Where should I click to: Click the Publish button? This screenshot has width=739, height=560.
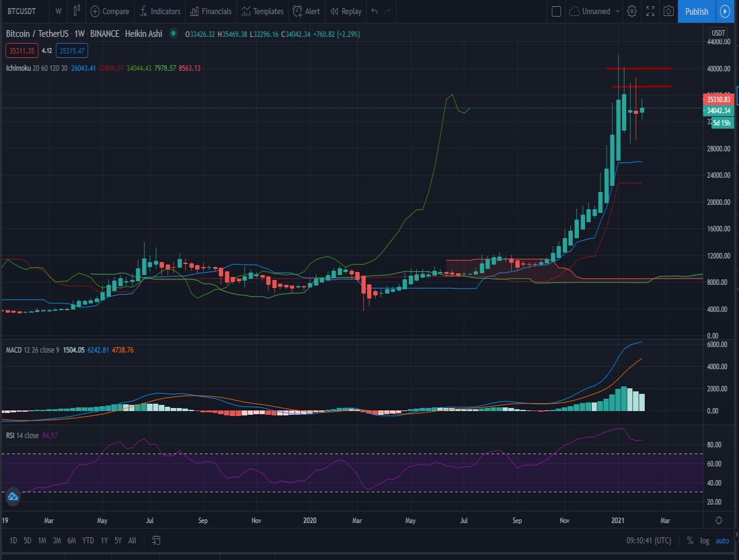697,11
